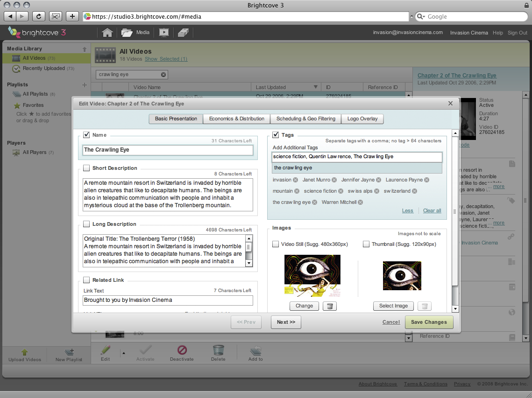Viewport: 532px width, 398px height.
Task: Click the dialog scroll down arrow
Action: 455,309
